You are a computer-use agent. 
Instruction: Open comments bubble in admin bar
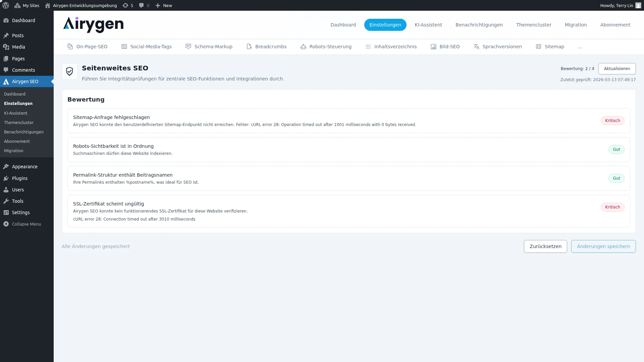144,5
